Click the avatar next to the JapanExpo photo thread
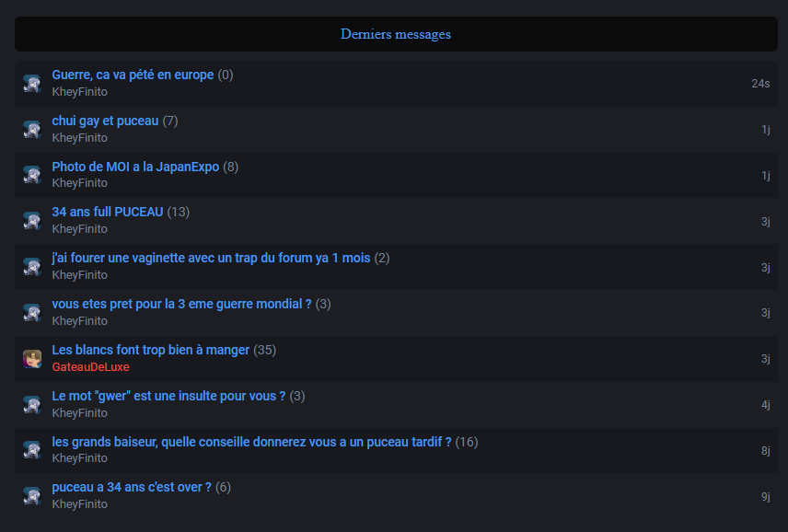 (x=32, y=175)
